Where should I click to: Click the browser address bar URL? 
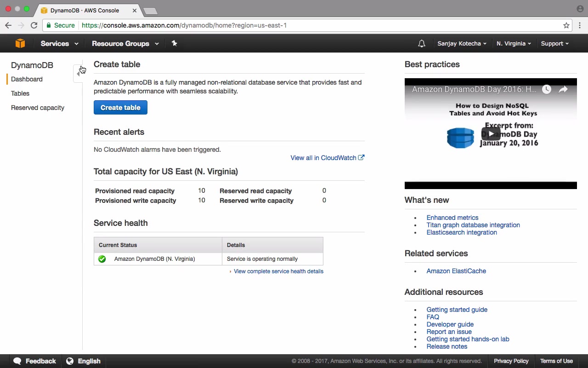[x=184, y=25]
